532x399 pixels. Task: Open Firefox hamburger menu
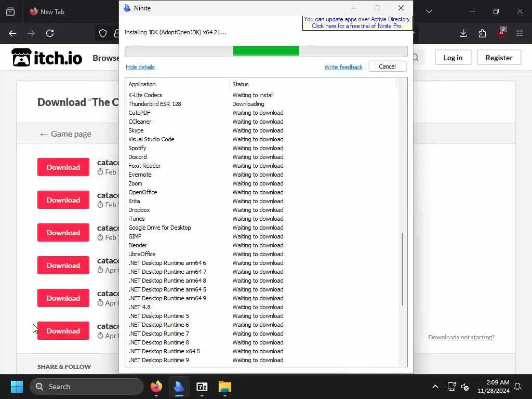tap(520, 33)
